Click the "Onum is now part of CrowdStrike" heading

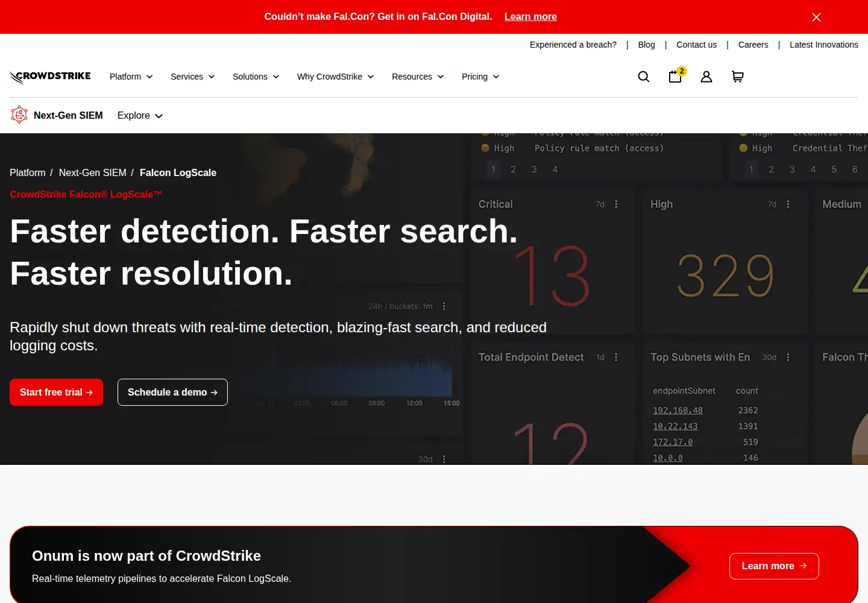(x=146, y=555)
